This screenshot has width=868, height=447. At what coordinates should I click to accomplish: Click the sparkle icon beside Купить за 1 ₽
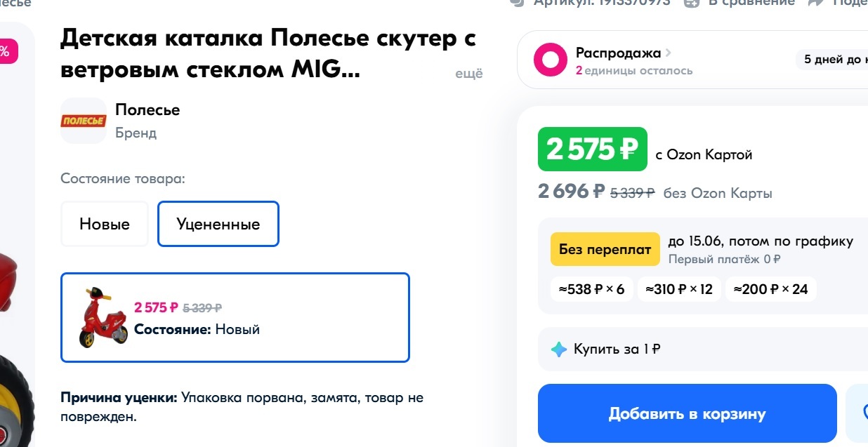click(x=559, y=349)
